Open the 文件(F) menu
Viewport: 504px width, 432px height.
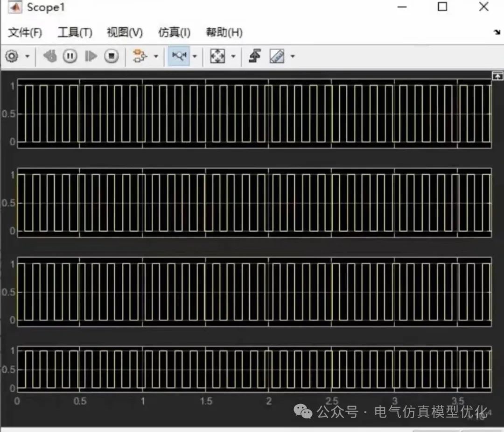tap(25, 33)
